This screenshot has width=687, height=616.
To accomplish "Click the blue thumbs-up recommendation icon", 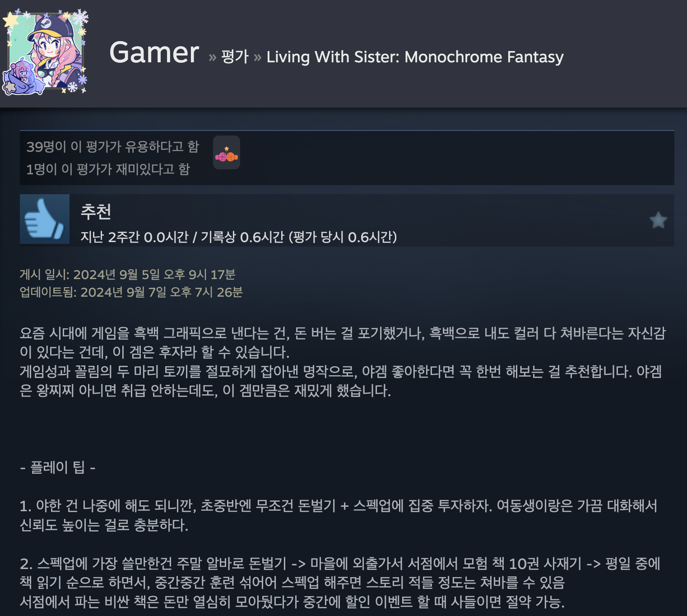I will click(45, 219).
